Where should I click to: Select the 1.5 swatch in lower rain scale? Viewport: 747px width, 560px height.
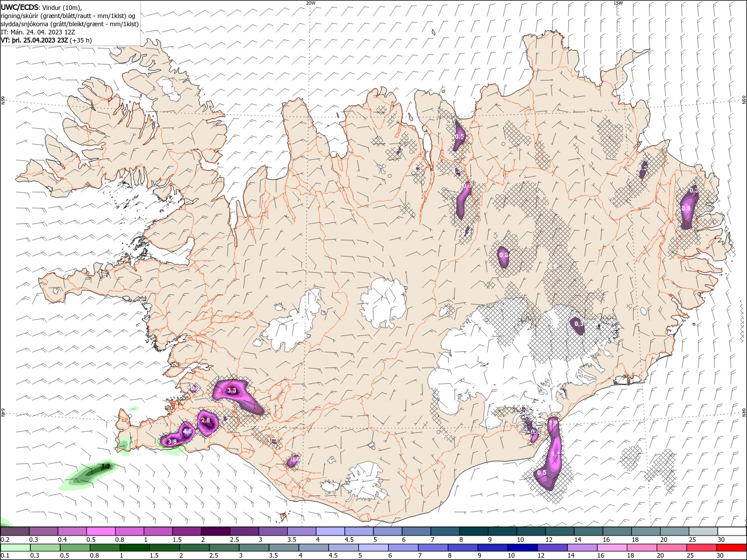click(165, 548)
